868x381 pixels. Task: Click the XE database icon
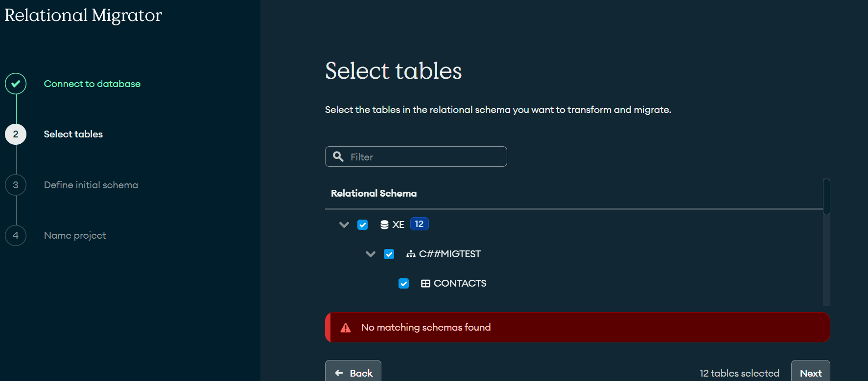[384, 224]
